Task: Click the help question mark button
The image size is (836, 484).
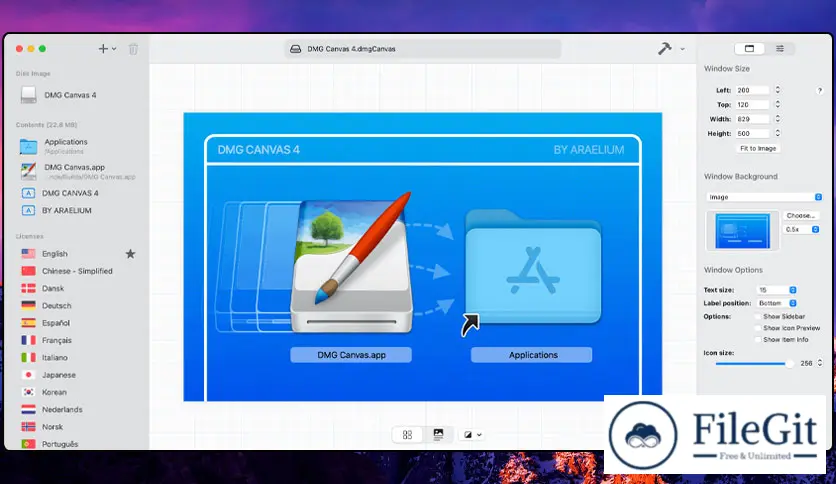Action: (x=819, y=91)
